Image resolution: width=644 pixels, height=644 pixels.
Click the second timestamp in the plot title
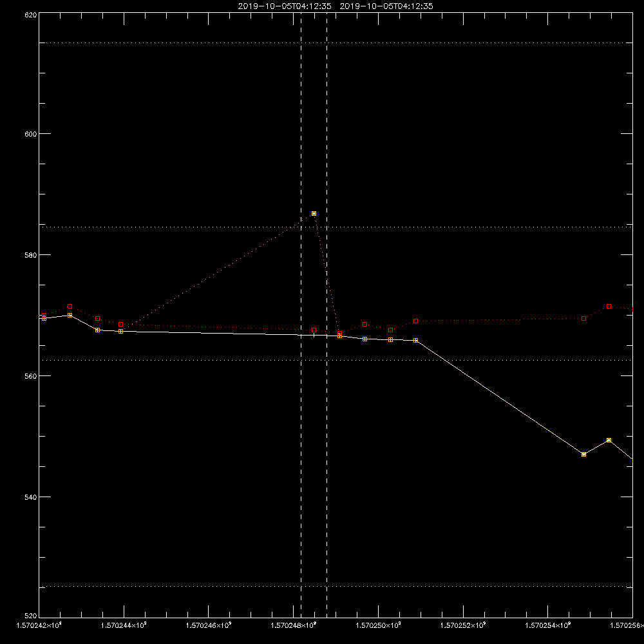tap(386, 6)
